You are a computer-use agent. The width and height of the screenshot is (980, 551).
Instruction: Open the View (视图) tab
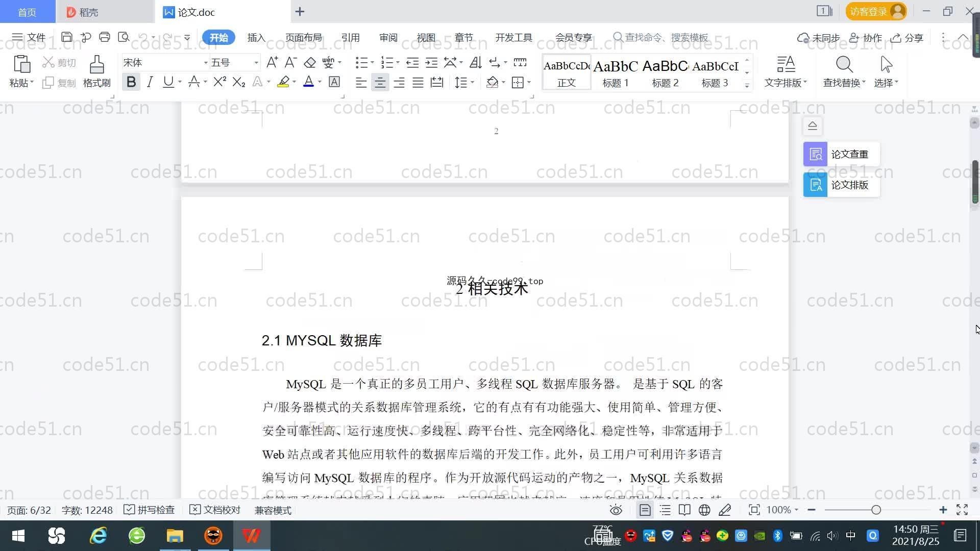point(426,37)
